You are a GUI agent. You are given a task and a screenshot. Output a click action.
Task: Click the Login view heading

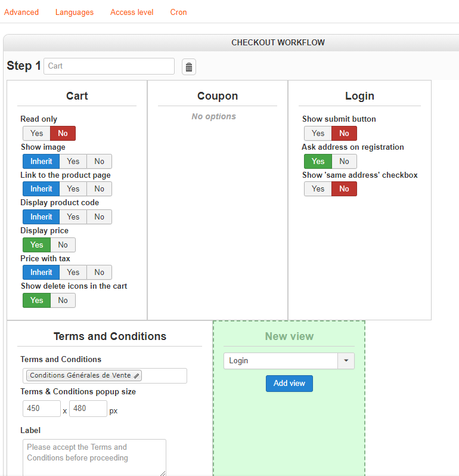coord(359,96)
